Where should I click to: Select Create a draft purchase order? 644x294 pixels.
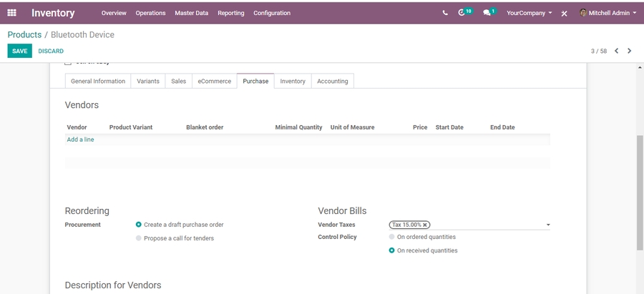[139, 225]
